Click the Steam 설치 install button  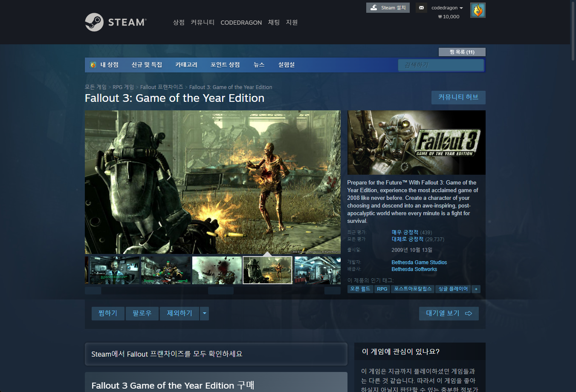[388, 8]
